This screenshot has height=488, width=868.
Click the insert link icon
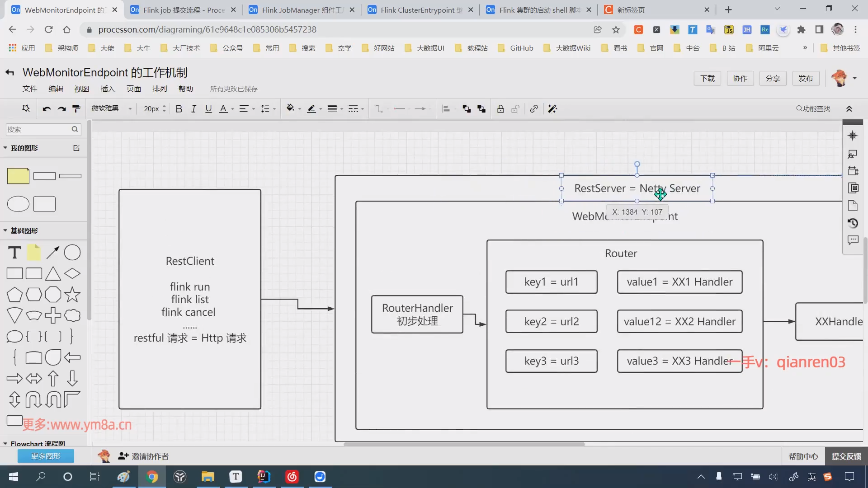[534, 109]
